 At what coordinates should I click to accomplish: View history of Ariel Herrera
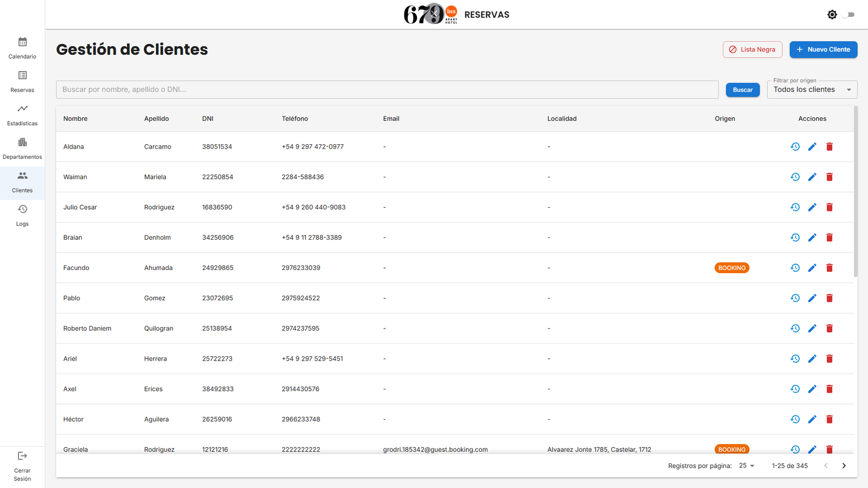[795, 359]
